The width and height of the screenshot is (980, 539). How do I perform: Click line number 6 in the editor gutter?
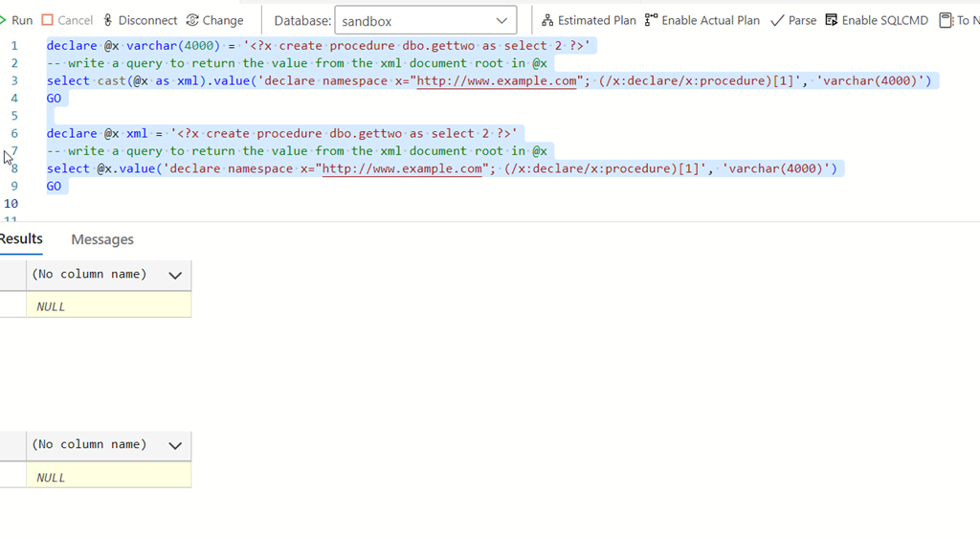coord(14,134)
